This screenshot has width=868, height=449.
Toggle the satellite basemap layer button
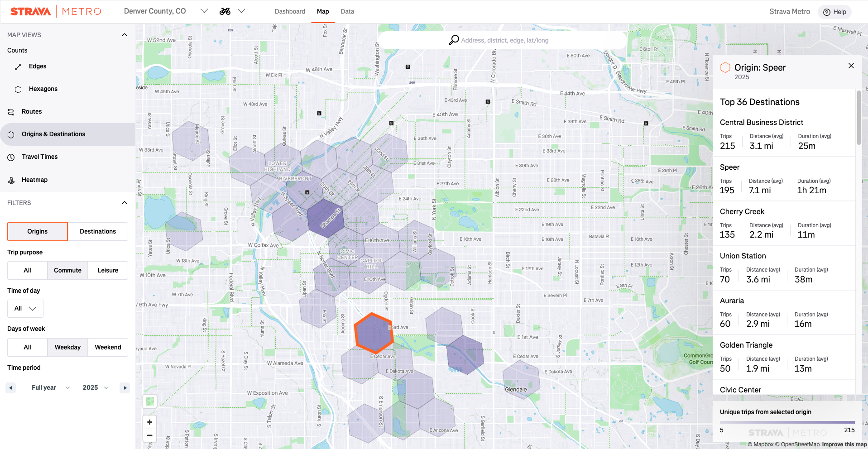pos(149,401)
